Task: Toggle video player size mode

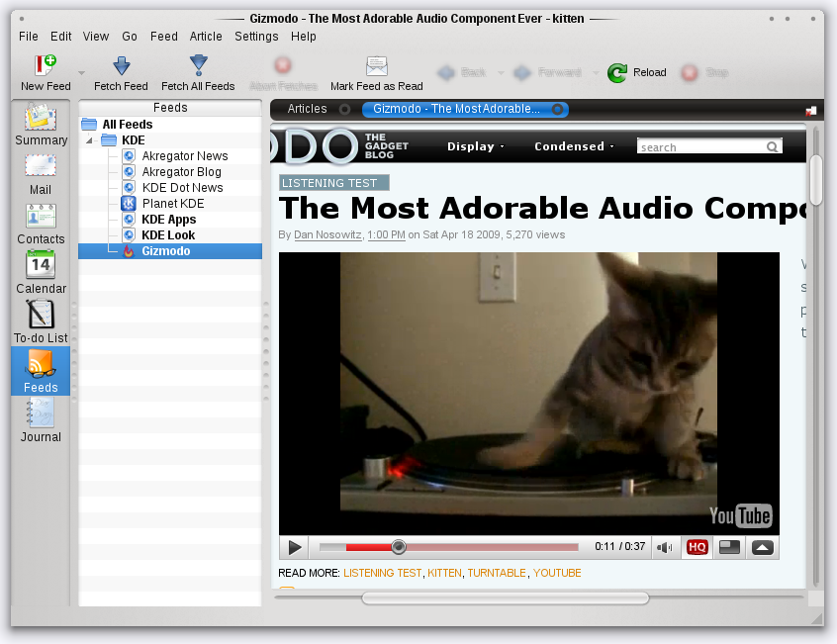Action: [x=729, y=547]
